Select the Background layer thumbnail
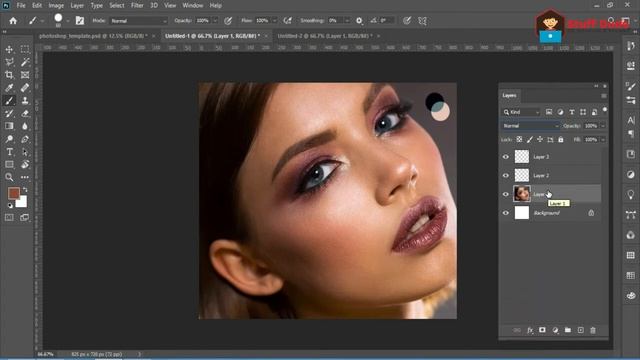The width and height of the screenshot is (640, 360). pos(522,213)
